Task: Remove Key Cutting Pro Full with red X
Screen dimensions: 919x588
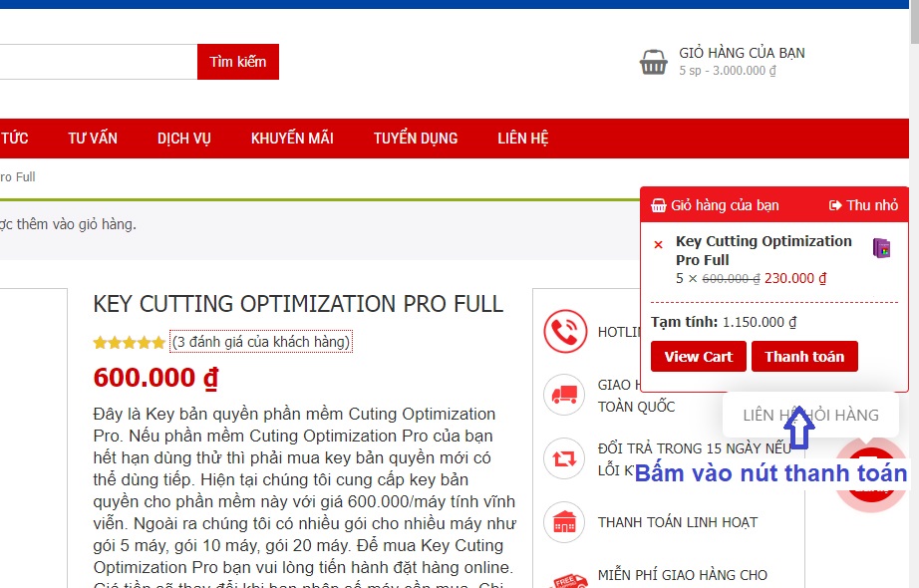Action: click(657, 244)
